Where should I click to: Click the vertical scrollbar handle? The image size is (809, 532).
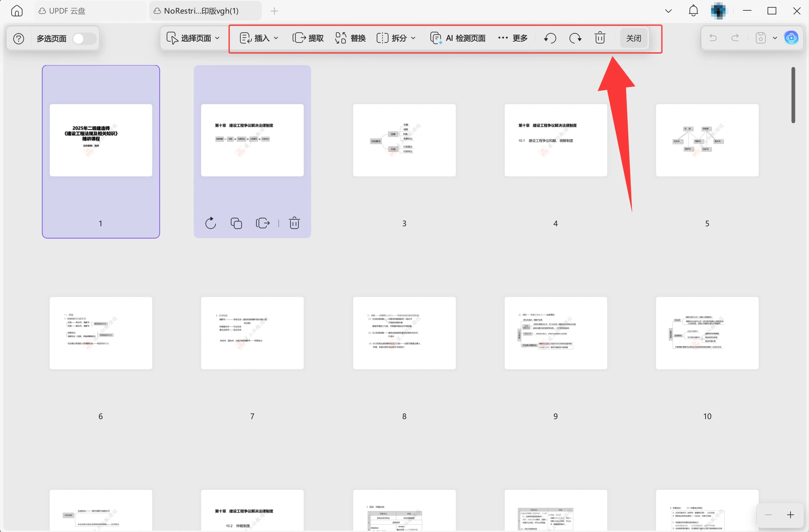point(793,95)
